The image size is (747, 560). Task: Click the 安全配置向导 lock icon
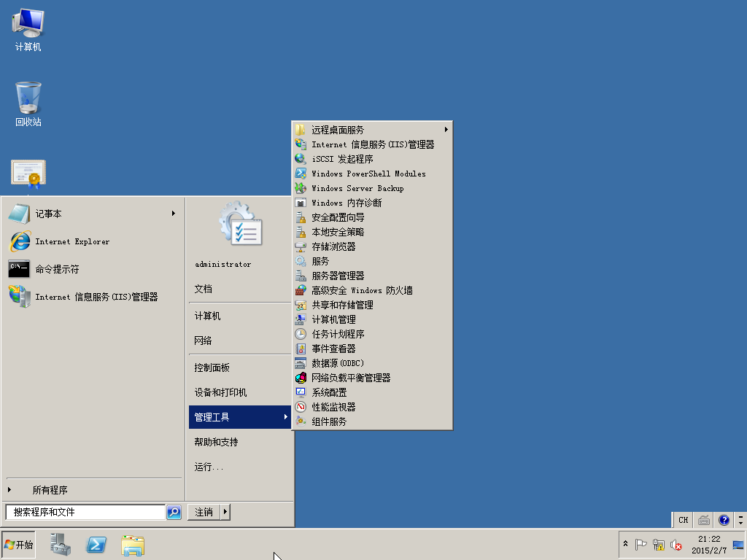(x=300, y=217)
